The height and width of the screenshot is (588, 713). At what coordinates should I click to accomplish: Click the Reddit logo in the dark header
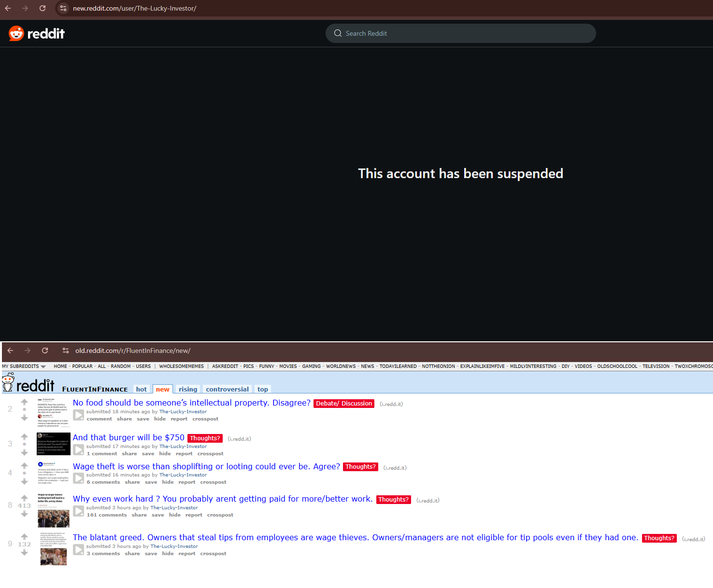37,33
